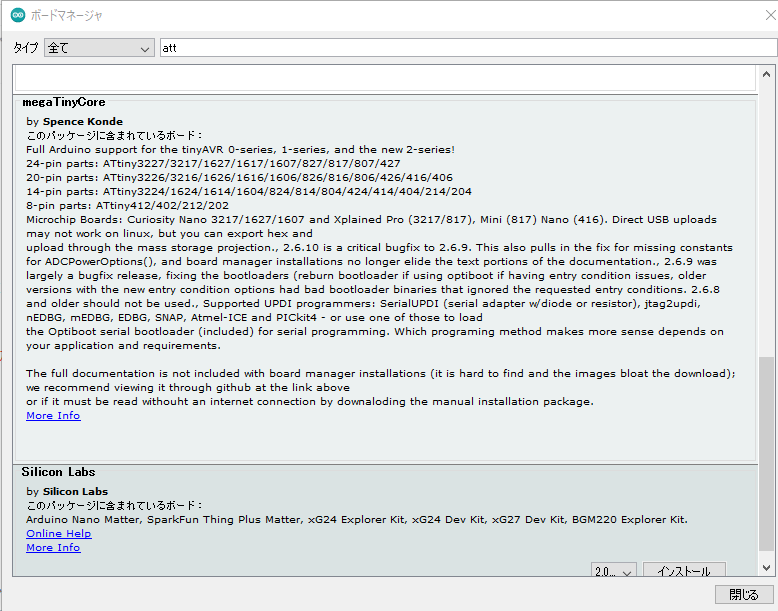Select the megaTinyCore package heading

[x=64, y=102]
